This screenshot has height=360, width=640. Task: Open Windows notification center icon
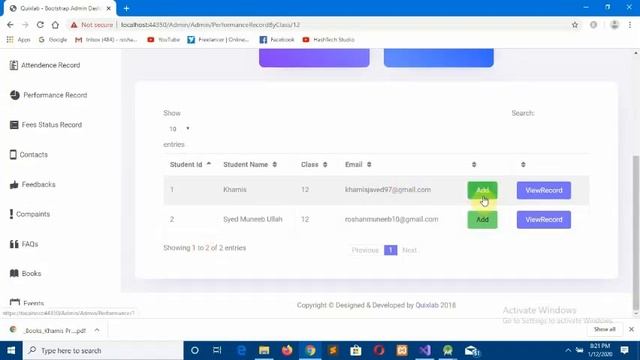click(x=624, y=351)
